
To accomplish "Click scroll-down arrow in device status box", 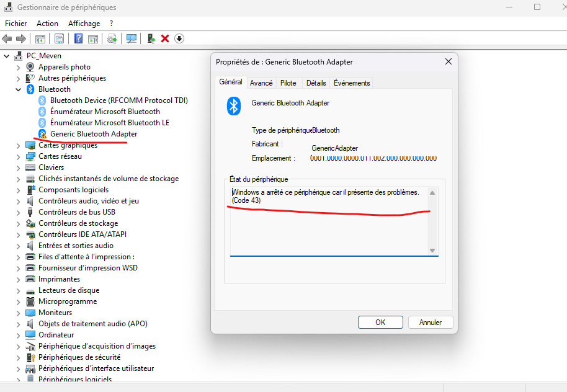I will tap(432, 250).
